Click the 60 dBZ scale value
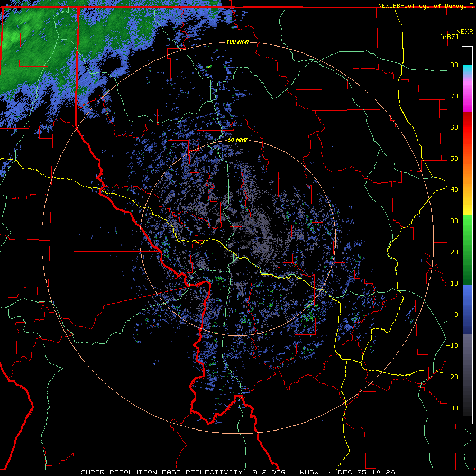Image resolution: width=476 pixels, height=476 pixels. [x=454, y=127]
